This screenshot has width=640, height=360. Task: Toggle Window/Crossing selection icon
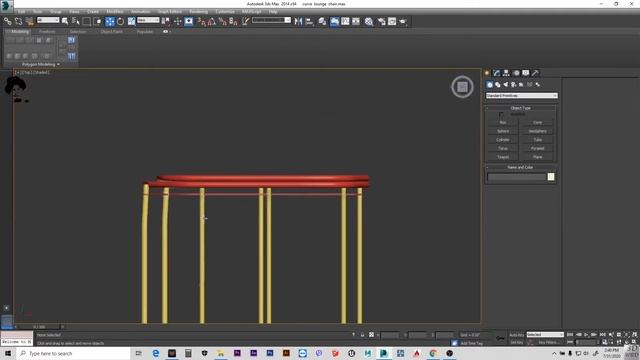point(98,21)
